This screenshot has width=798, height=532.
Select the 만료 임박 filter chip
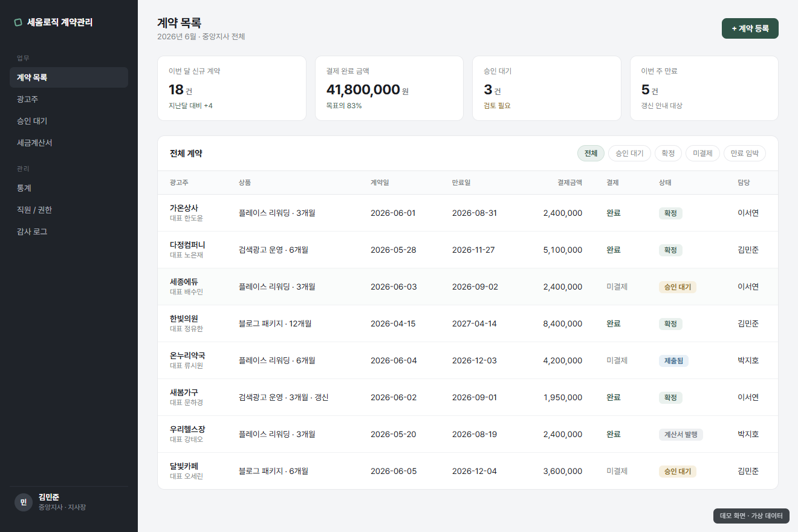click(745, 154)
